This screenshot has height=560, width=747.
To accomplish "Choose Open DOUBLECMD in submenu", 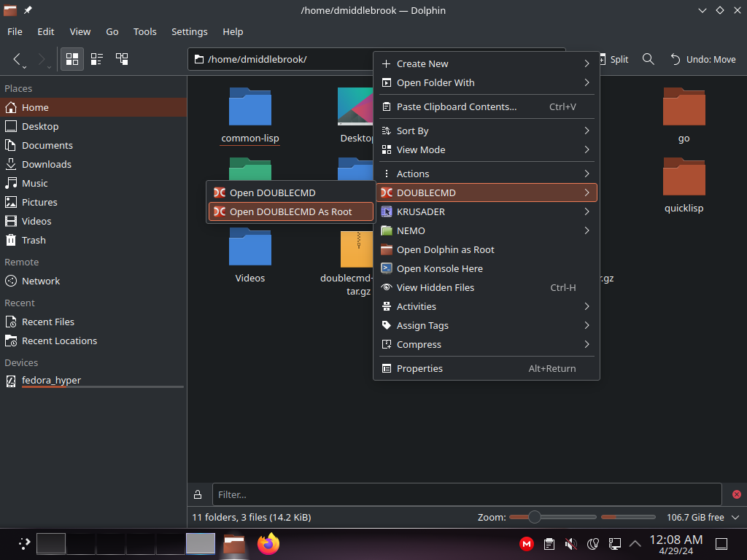I will pos(290,192).
